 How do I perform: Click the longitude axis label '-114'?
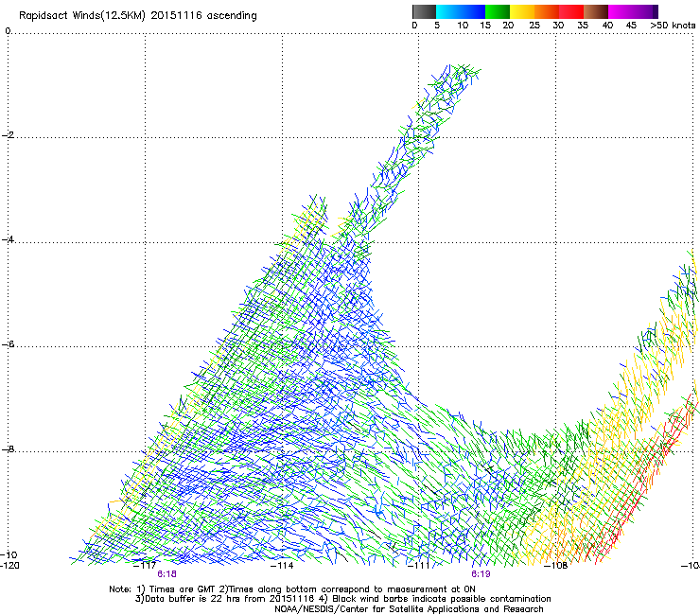(x=282, y=566)
